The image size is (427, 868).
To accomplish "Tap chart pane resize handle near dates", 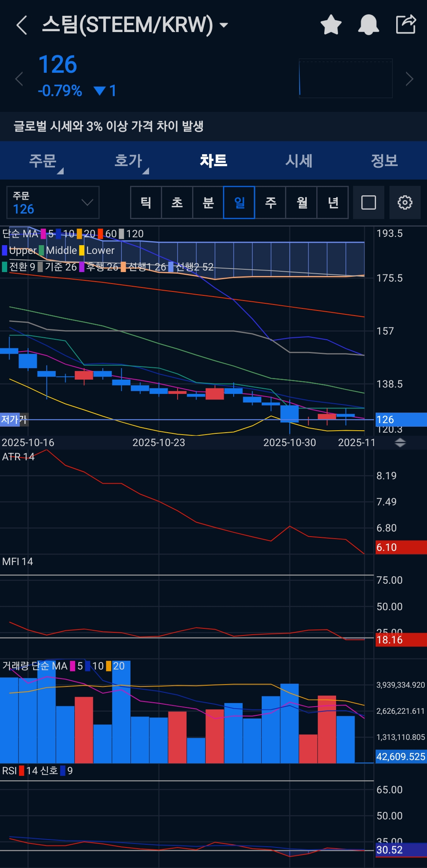I will click(x=401, y=443).
